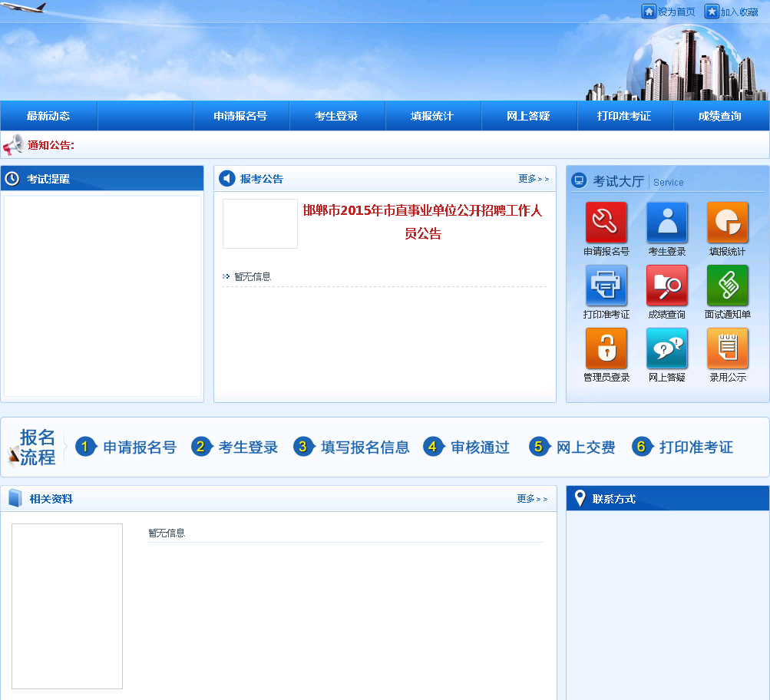Click the monitor icon beside 考试大厅
Viewport: 770px width, 700px height.
pos(579,180)
